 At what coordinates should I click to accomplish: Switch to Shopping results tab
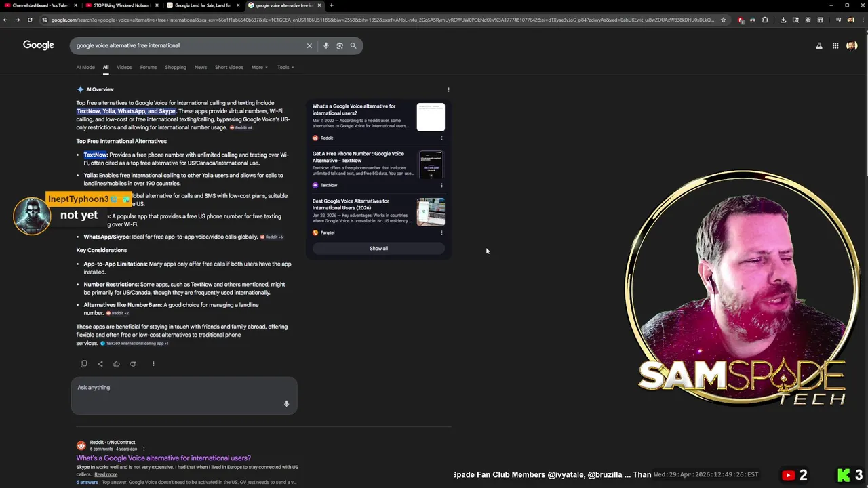point(176,67)
